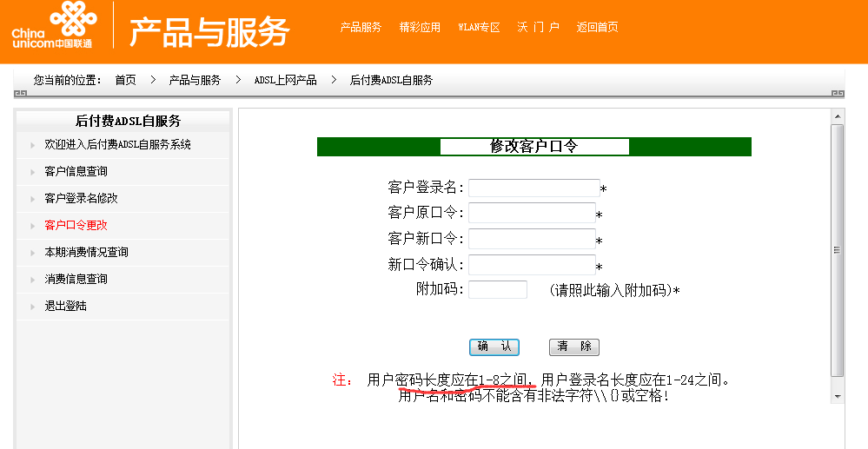Open 客户信息查询 sidebar item
The height and width of the screenshot is (449, 868).
(76, 172)
